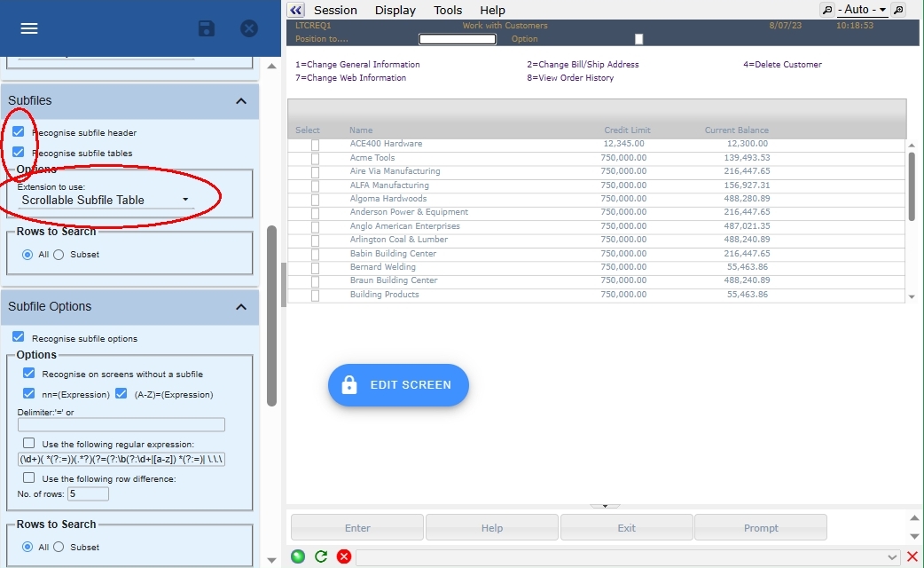Uncheck Recognise subfile options
The image size is (924, 568).
pos(19,338)
